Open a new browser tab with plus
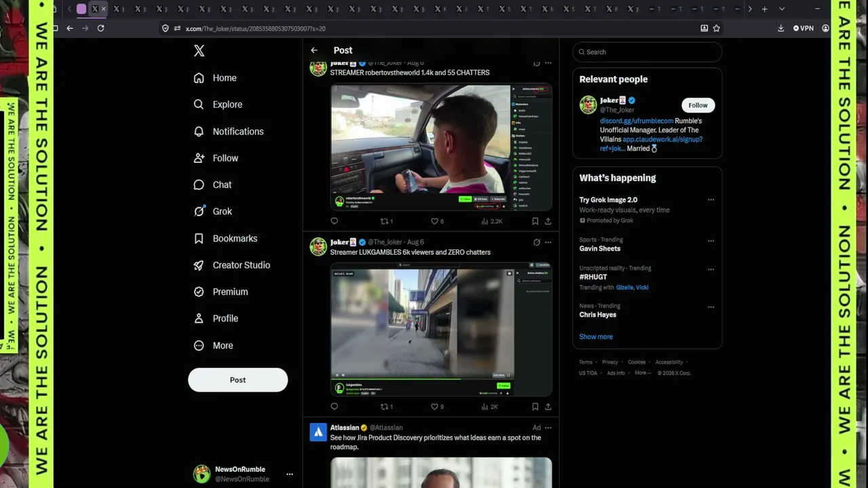868x488 pixels. click(764, 9)
